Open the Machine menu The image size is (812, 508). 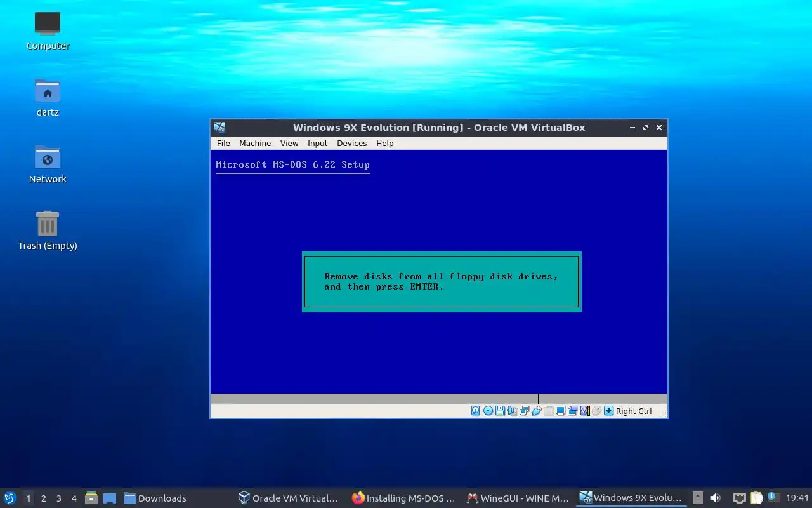click(x=255, y=144)
